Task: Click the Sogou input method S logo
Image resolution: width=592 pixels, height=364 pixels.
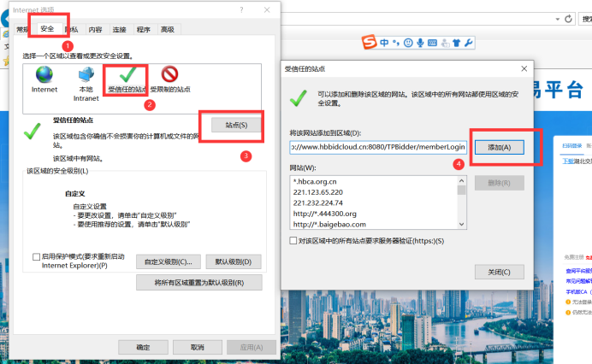Action: (369, 42)
